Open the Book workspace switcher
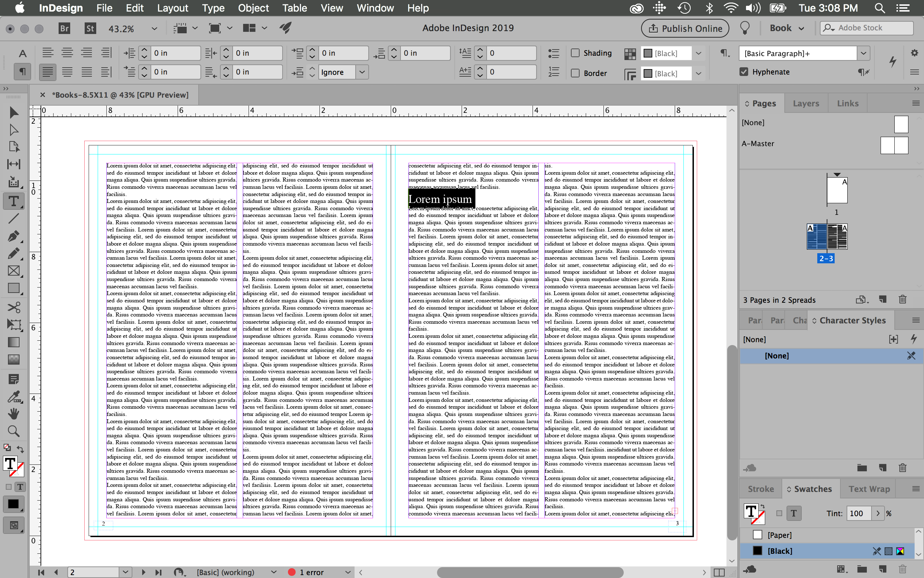 (x=787, y=28)
